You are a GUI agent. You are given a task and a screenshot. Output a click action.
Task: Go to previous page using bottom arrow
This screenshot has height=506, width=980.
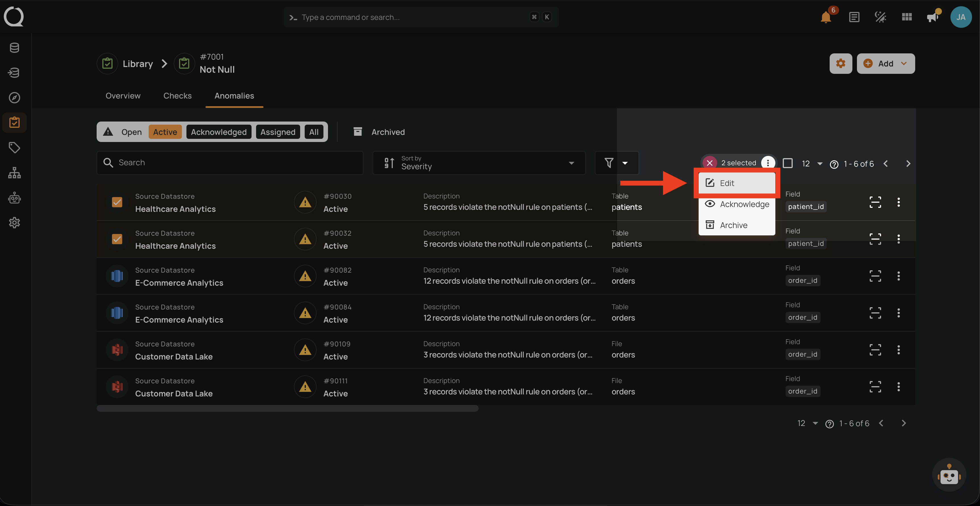tap(881, 423)
